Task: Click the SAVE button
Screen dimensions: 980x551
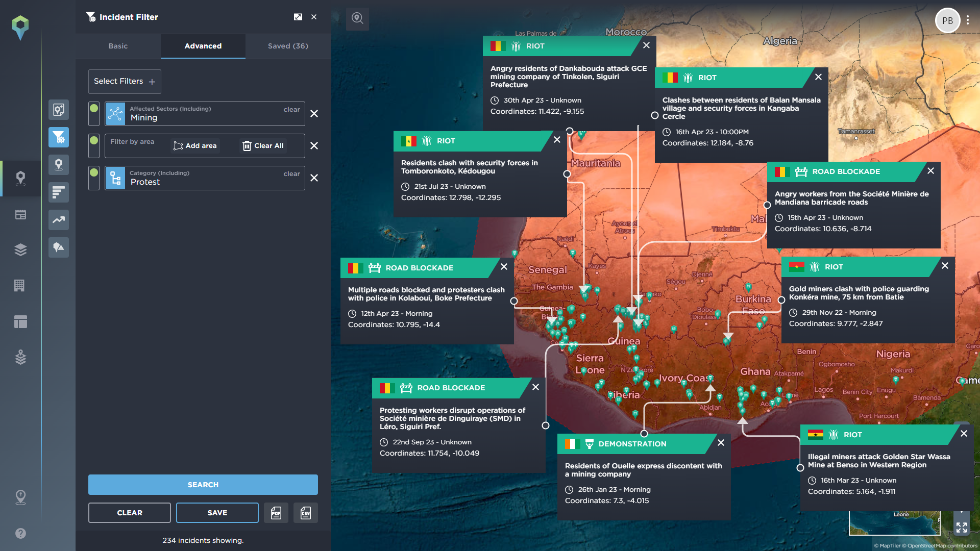Action: tap(217, 513)
